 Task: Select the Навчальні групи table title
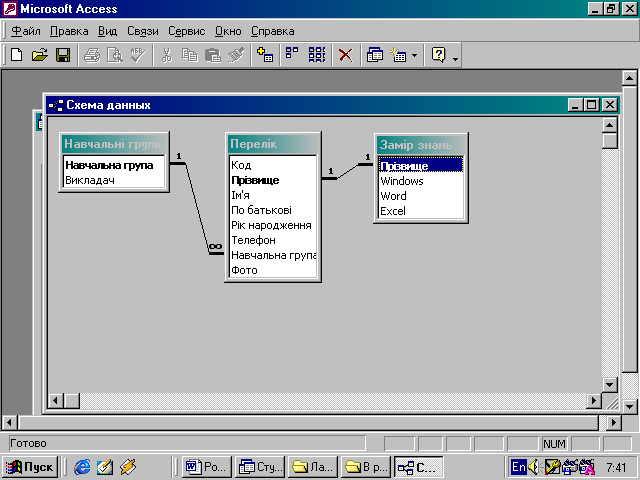114,144
